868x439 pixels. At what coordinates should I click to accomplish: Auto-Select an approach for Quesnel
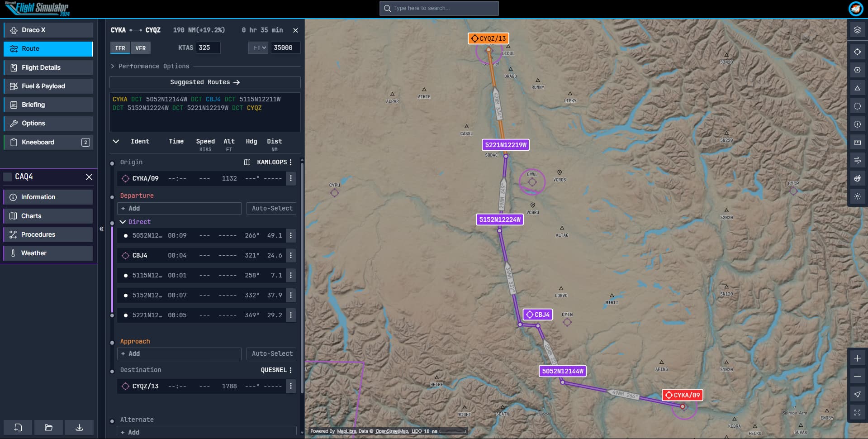coord(271,353)
